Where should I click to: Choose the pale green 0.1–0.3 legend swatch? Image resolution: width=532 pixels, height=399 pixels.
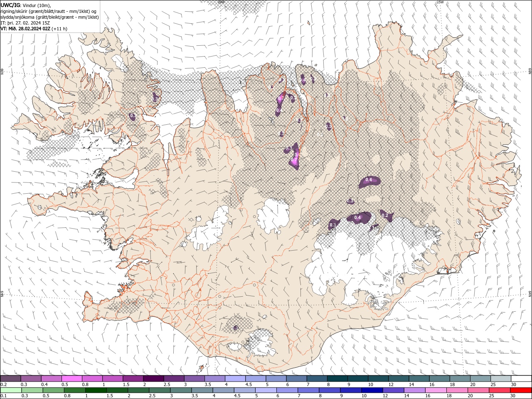11,390
